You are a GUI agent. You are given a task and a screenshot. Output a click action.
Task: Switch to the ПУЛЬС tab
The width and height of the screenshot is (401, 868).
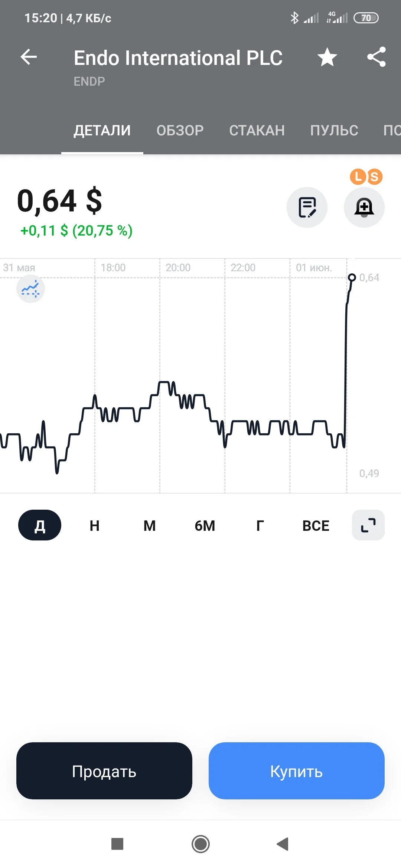tap(334, 131)
